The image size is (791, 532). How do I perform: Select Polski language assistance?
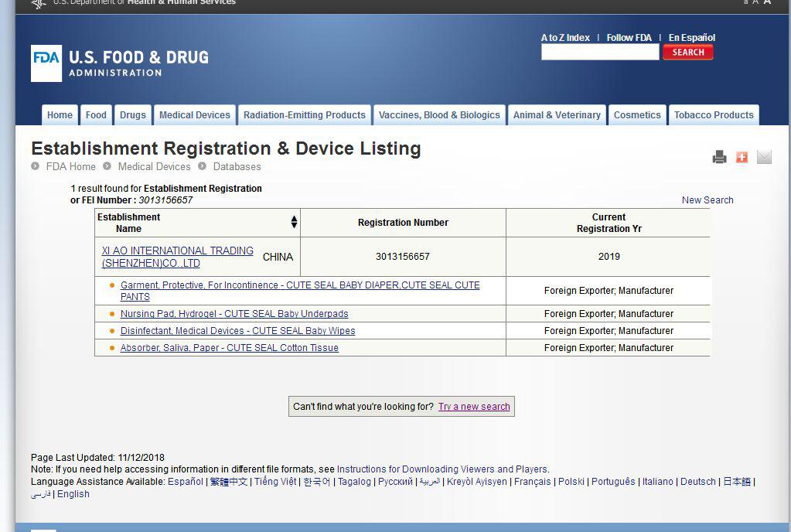[571, 482]
